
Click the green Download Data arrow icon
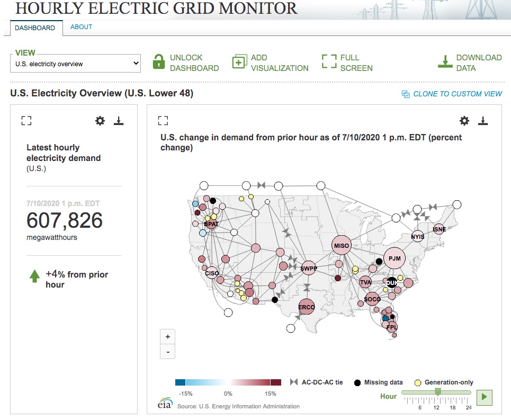(445, 62)
